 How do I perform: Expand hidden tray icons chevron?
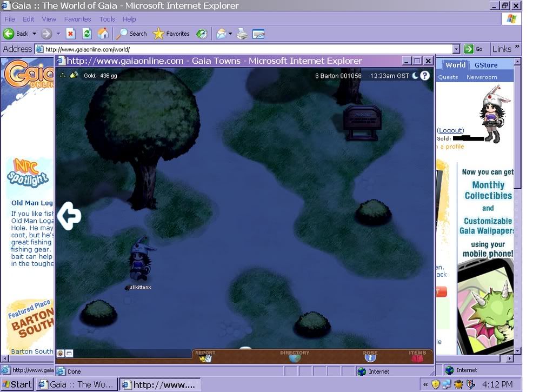coord(425,384)
